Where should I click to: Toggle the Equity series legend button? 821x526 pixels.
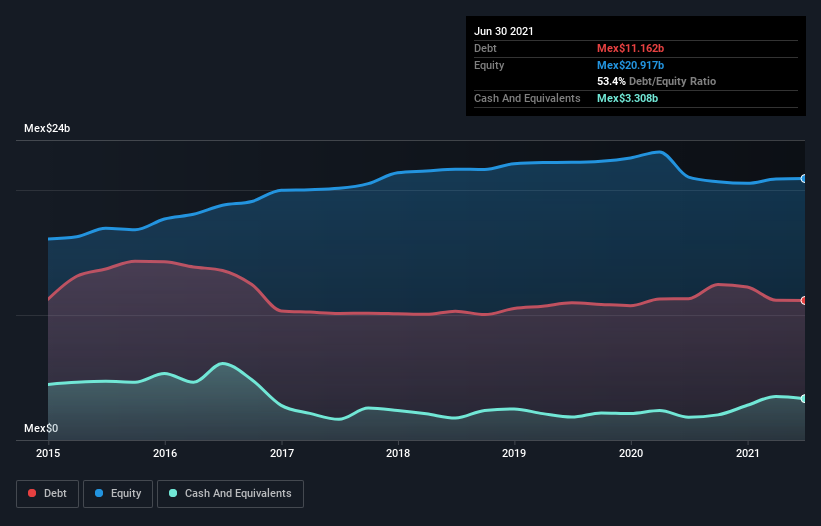click(x=118, y=494)
